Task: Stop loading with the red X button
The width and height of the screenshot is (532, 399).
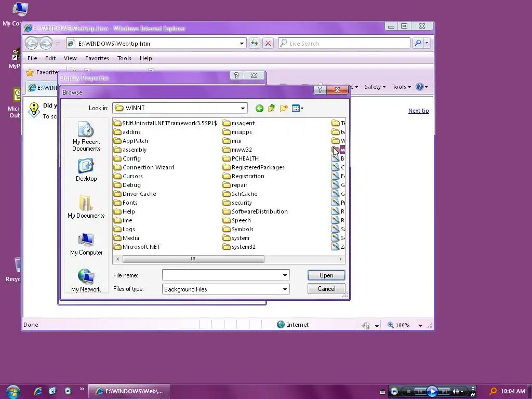Action: [268, 44]
